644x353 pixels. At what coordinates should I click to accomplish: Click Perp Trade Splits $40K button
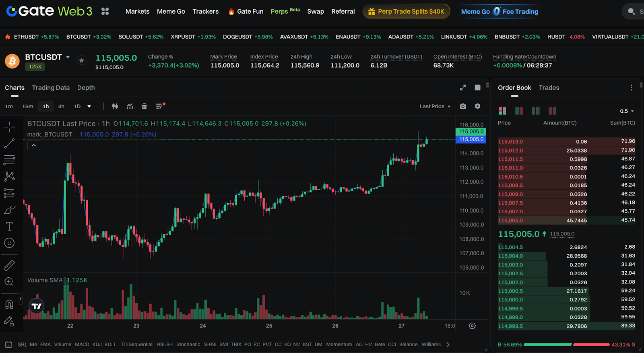(406, 11)
